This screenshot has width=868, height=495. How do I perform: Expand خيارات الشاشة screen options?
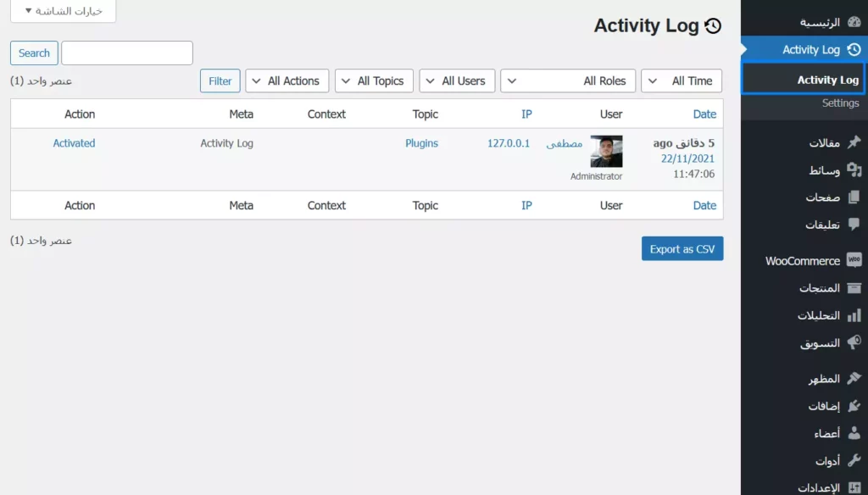[x=63, y=11]
